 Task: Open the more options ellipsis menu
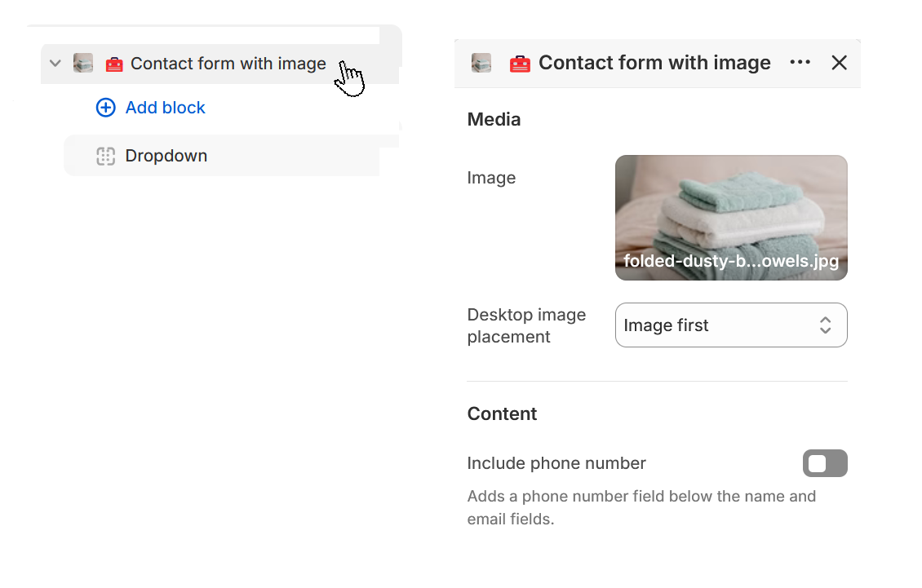pyautogui.click(x=800, y=62)
